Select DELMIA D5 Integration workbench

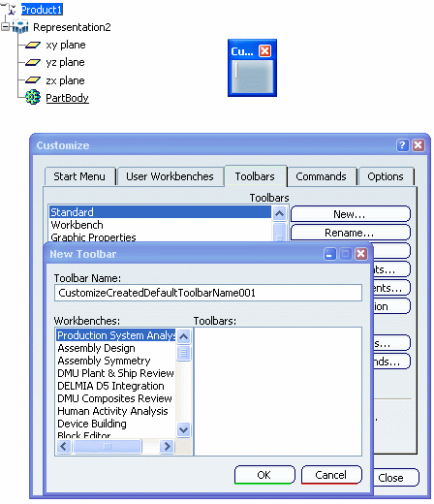[x=116, y=386]
